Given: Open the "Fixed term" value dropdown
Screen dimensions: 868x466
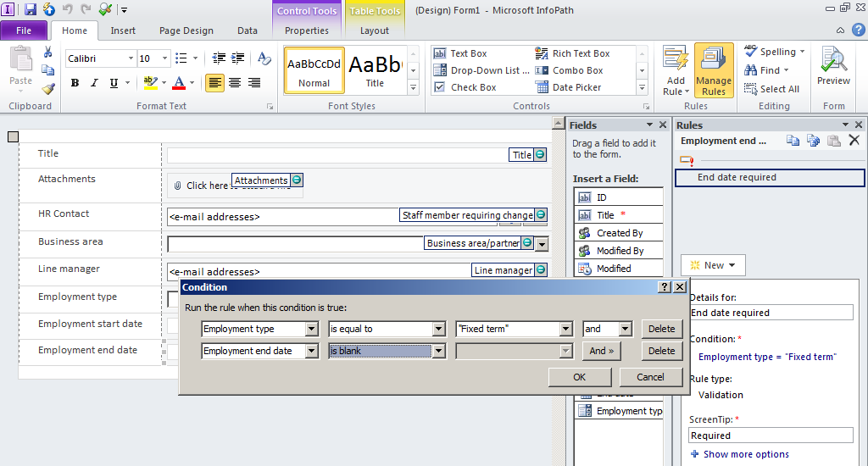Looking at the screenshot, I should [x=565, y=329].
